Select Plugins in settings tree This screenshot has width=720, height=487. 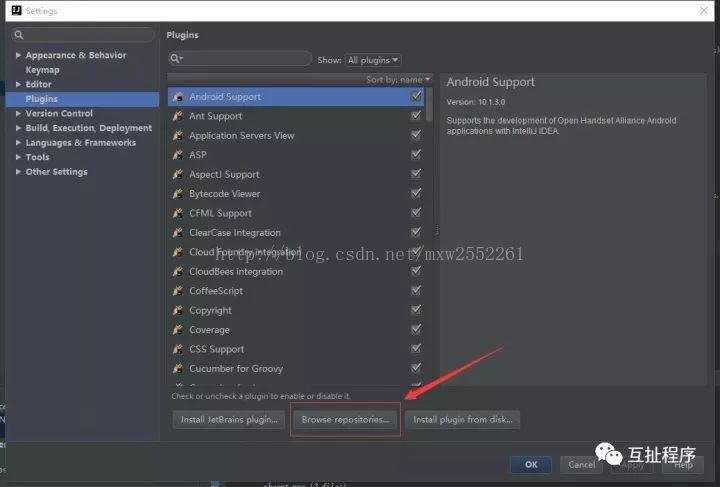(82, 99)
